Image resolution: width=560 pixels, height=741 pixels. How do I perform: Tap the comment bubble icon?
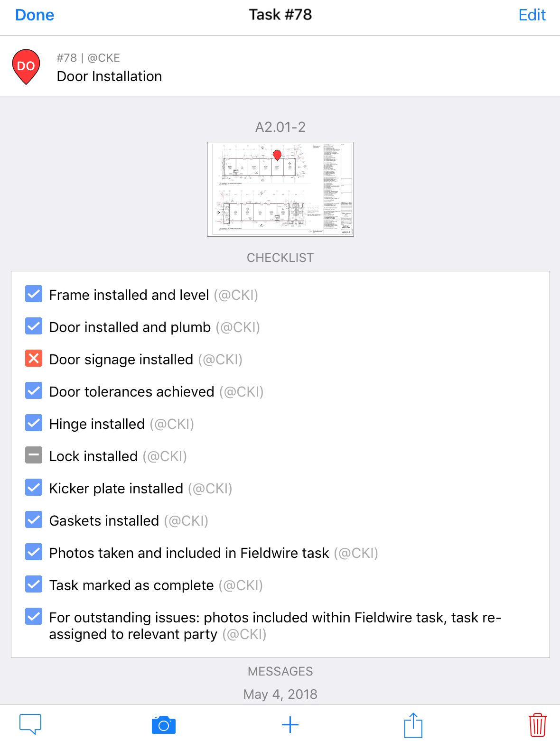tap(30, 724)
